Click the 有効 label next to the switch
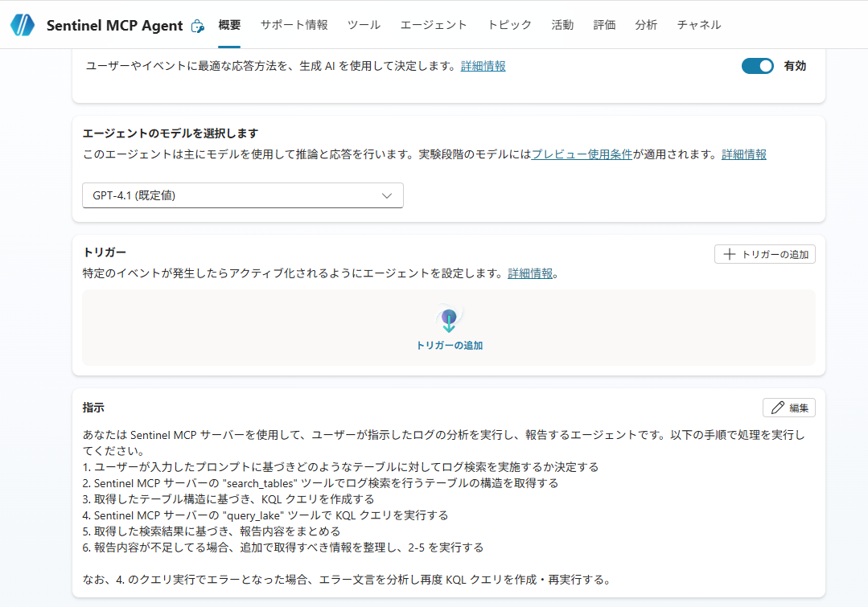This screenshot has width=868, height=607. (795, 66)
